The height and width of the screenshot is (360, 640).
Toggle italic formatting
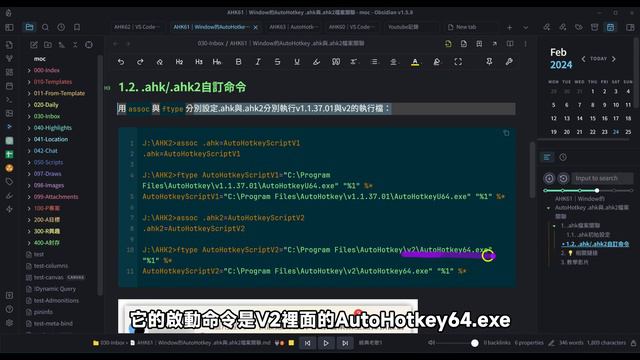pyautogui.click(x=258, y=62)
